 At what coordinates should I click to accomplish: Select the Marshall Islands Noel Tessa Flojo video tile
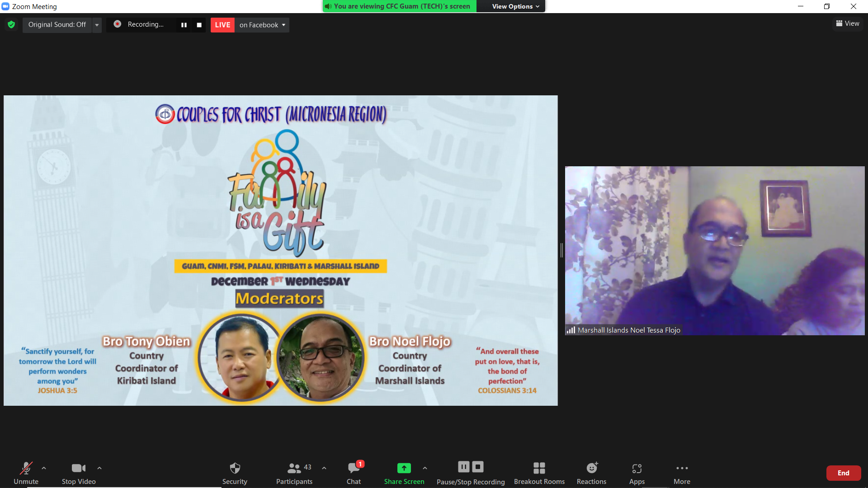tap(715, 251)
